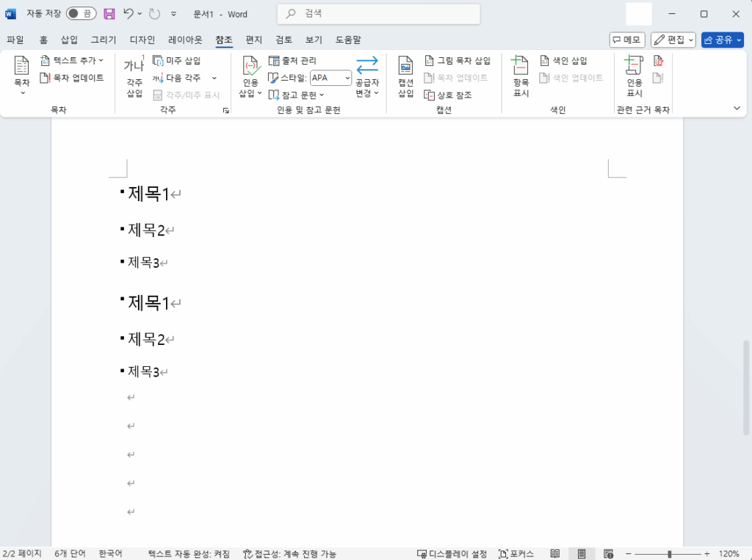The width and height of the screenshot is (752, 560).
Task: Insert a caption with 캡션 삽입
Action: [405, 77]
